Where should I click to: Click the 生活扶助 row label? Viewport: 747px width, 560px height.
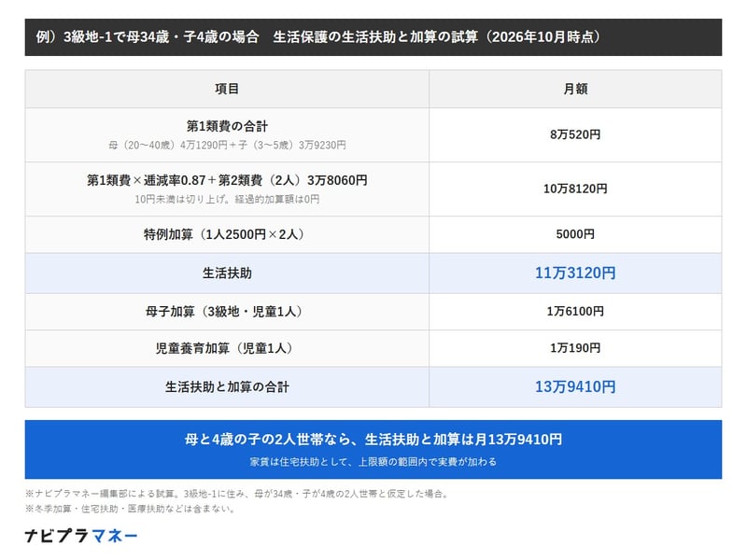pos(227,273)
